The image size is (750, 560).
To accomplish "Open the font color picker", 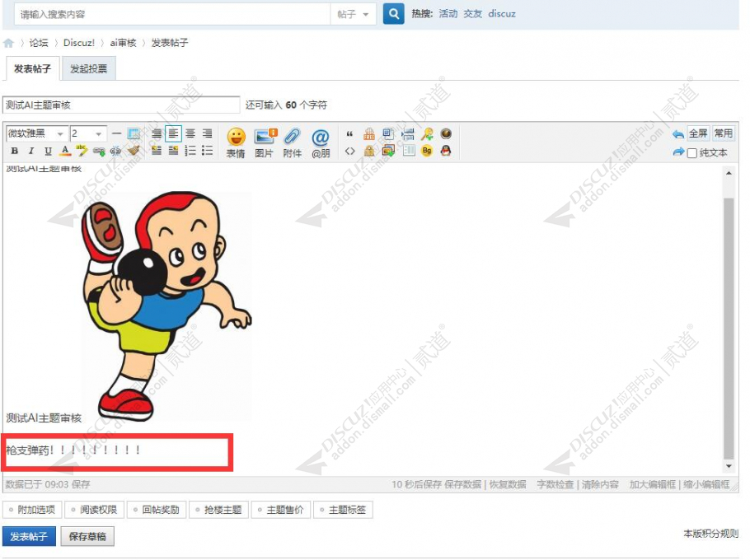I will (65, 151).
